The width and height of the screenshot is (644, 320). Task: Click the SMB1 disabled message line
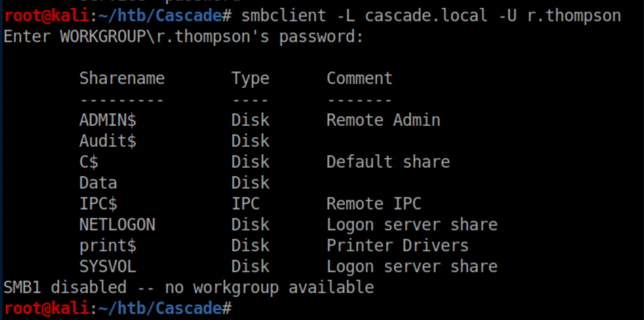[x=188, y=287]
